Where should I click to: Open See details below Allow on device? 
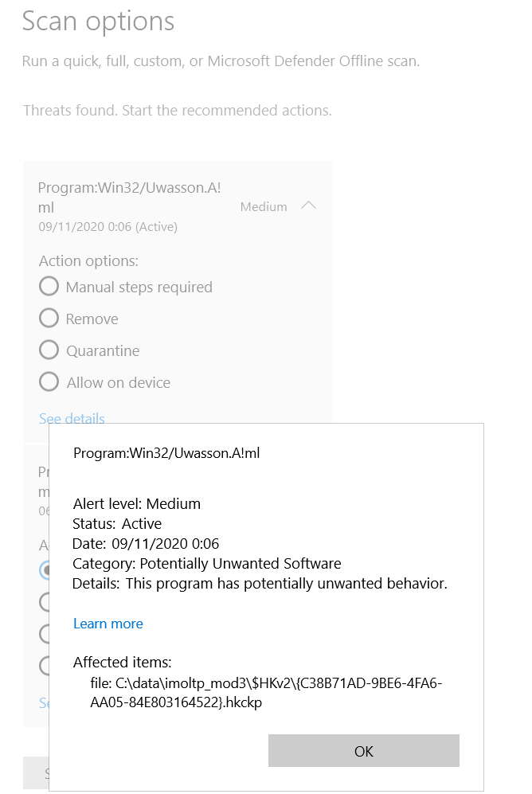click(x=72, y=418)
